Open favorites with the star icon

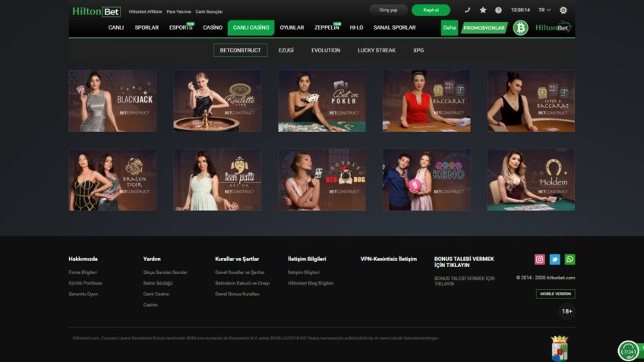click(482, 10)
